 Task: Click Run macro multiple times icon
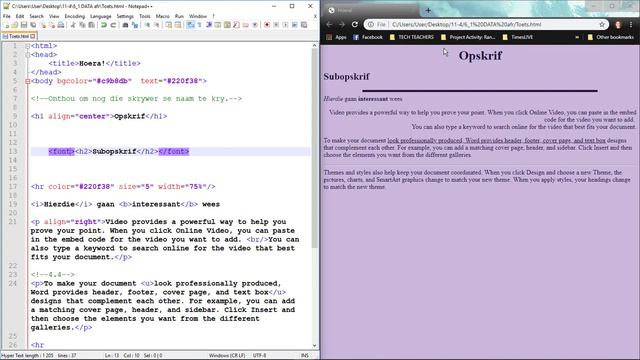[294, 25]
